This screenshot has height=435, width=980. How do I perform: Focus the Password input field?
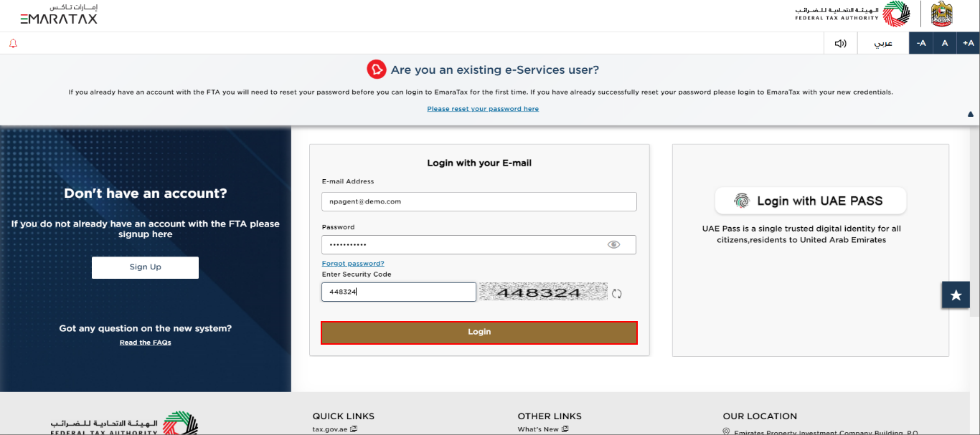pos(479,244)
